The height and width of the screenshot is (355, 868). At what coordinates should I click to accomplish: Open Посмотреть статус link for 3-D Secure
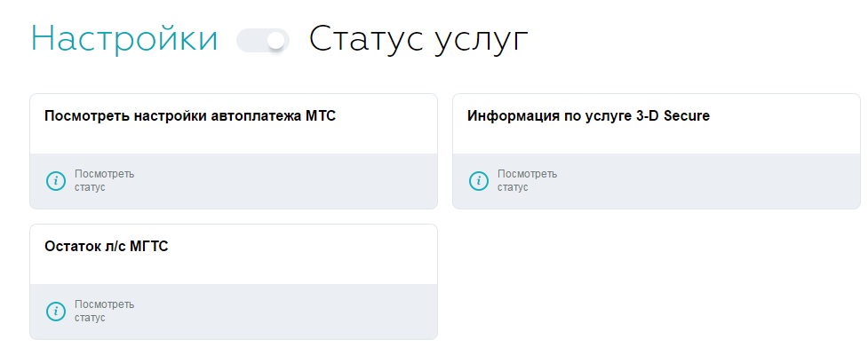click(527, 181)
